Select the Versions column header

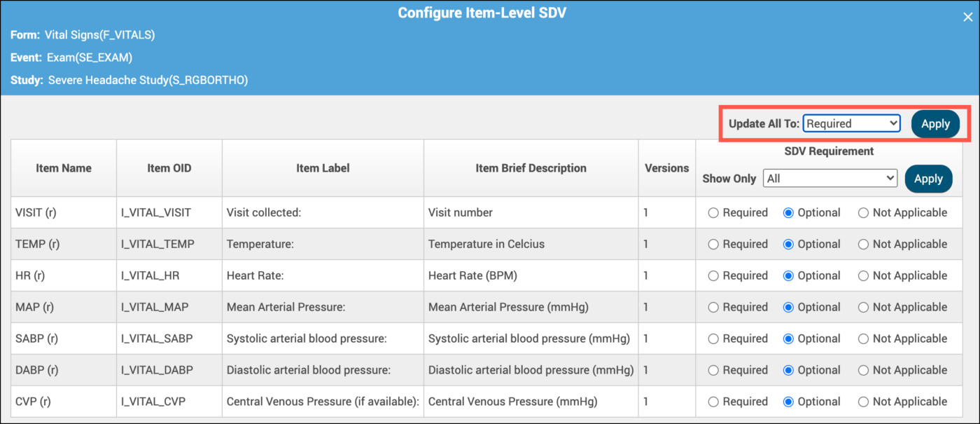click(666, 167)
